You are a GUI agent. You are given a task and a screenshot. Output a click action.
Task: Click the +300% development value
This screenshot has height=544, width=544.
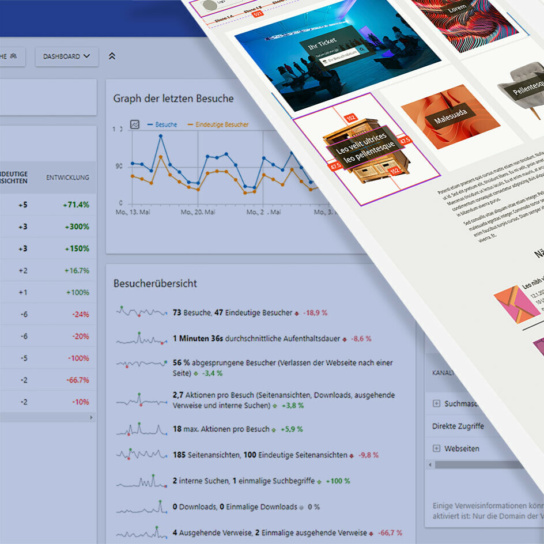[77, 227]
